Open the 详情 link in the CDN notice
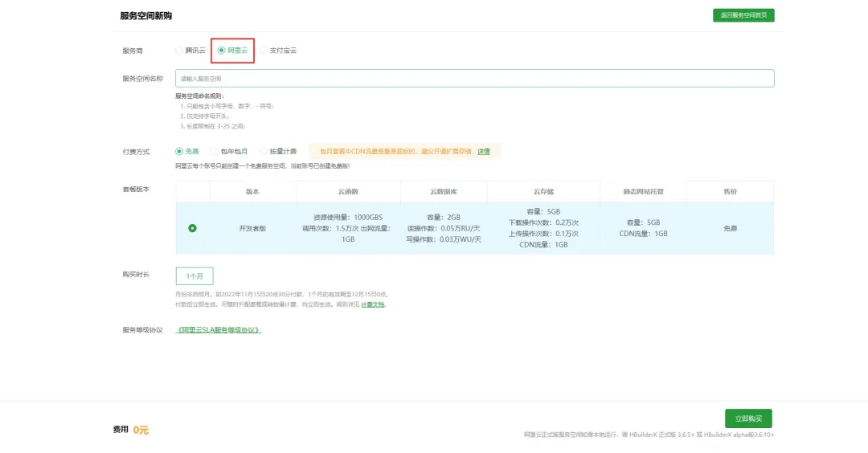The image size is (868, 453). click(x=484, y=152)
